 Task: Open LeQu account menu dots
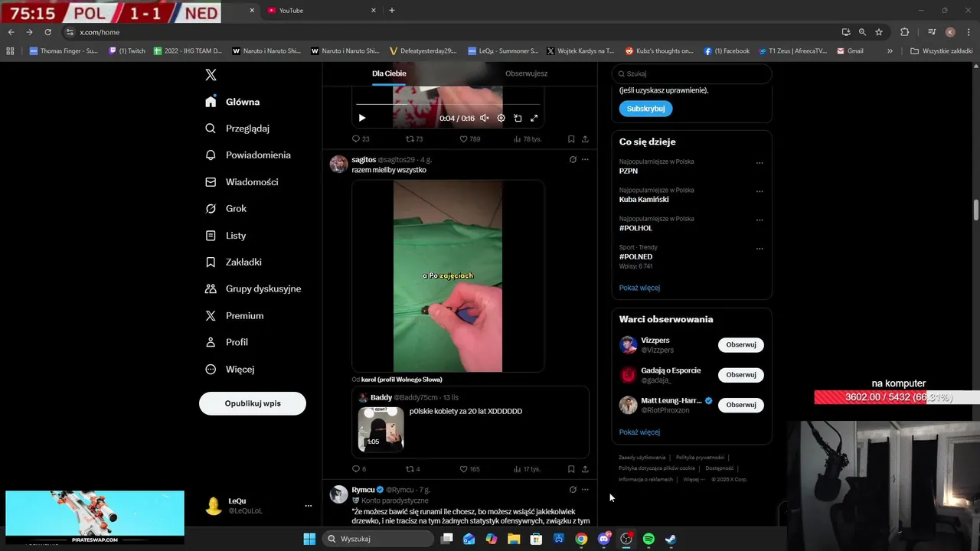pyautogui.click(x=309, y=506)
